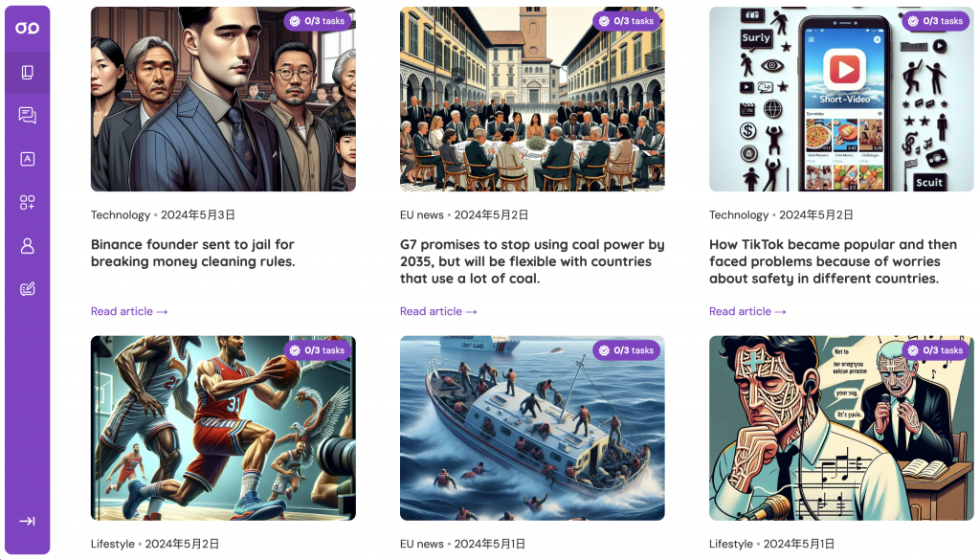The height and width of the screenshot is (560, 980).
Task: Open the sinking boat rescue thumbnail
Action: pos(532,428)
